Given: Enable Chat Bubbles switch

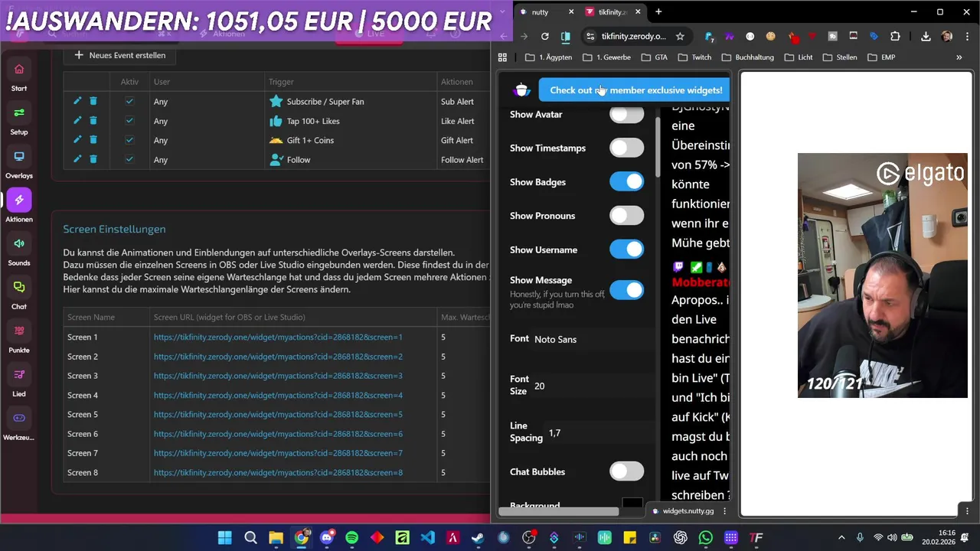Looking at the screenshot, I should point(626,471).
